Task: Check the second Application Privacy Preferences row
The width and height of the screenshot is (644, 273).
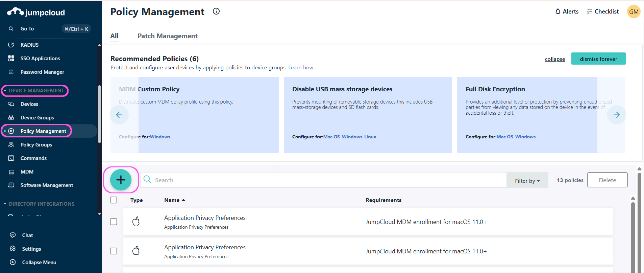Action: coord(114,251)
